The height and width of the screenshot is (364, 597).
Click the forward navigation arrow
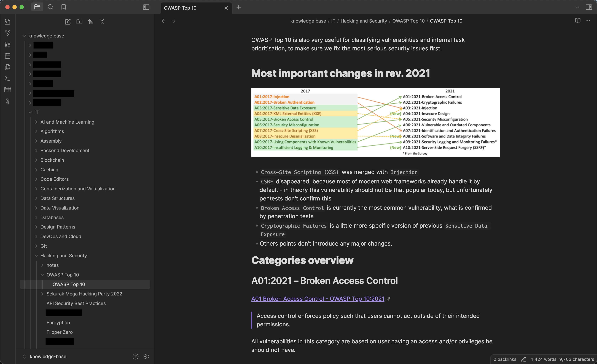click(173, 21)
